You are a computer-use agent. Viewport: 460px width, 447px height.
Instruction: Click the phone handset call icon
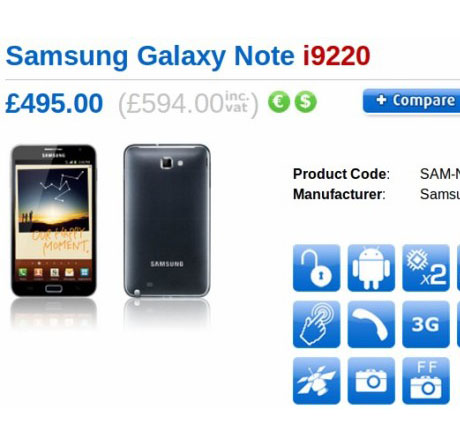(371, 324)
